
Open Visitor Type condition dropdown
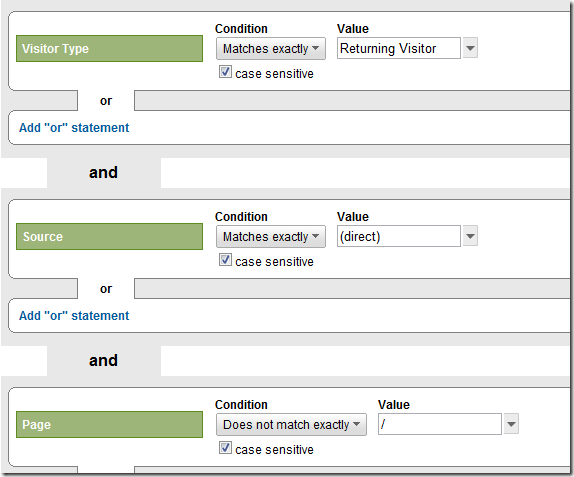coord(271,48)
